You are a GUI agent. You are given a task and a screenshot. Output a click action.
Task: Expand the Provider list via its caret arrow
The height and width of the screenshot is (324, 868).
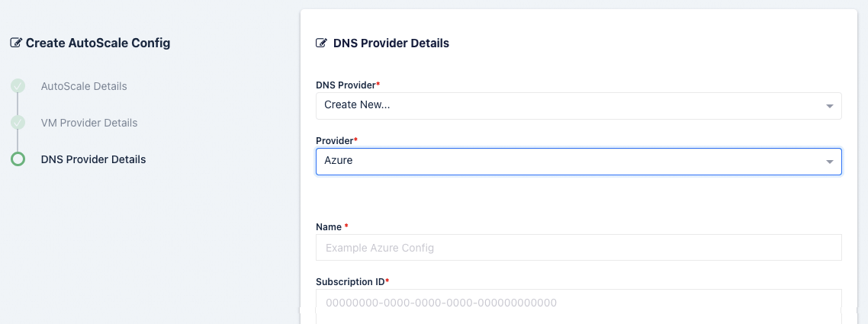(x=830, y=162)
